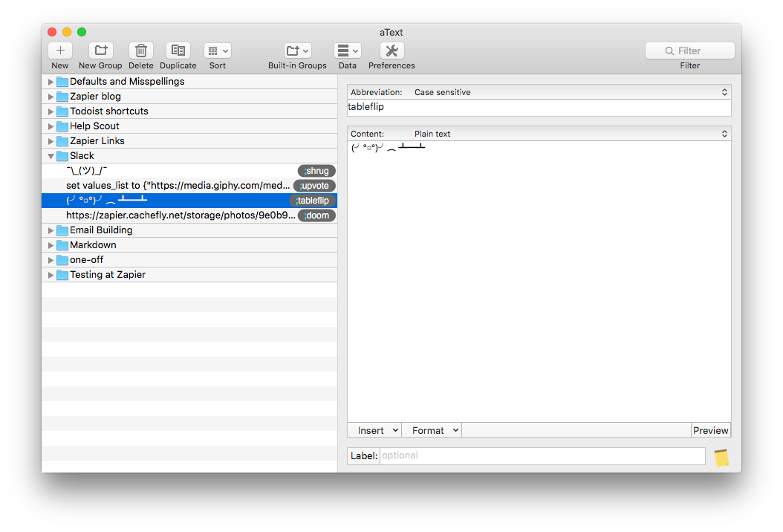Select the one-off folder icon

point(62,260)
